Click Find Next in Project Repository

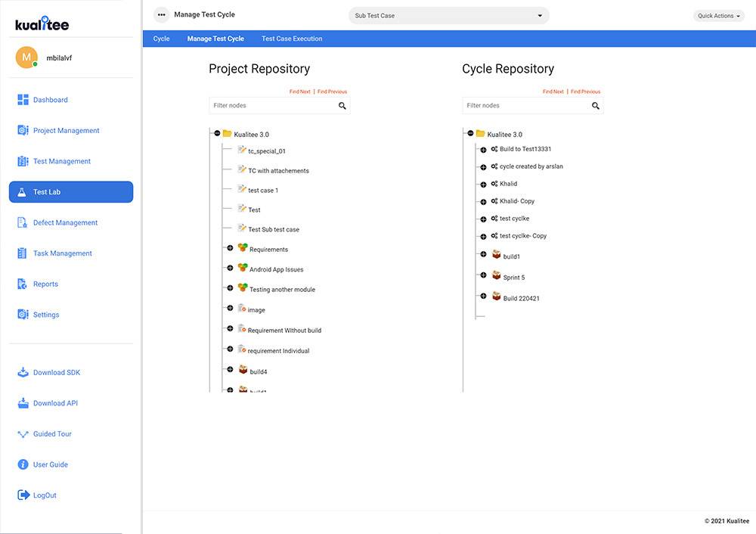(299, 92)
